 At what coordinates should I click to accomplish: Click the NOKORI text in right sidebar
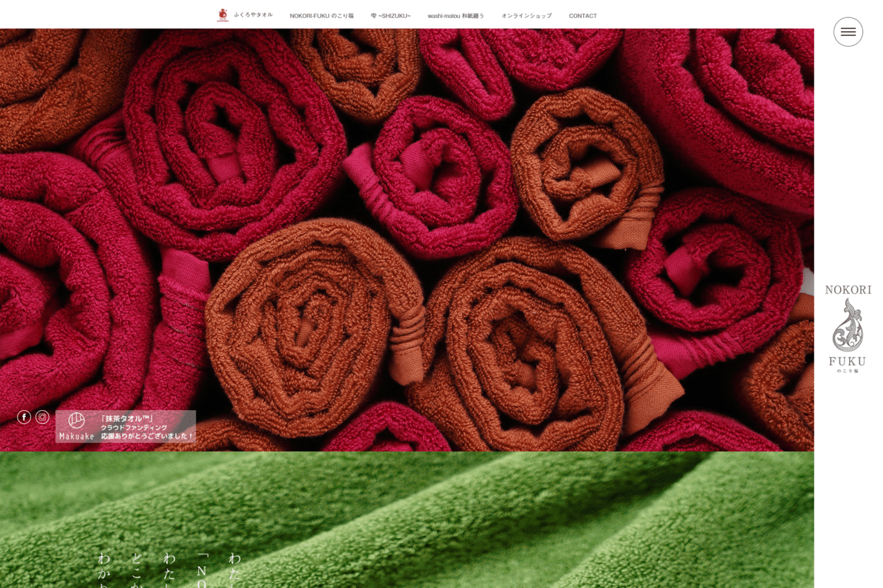(x=848, y=290)
